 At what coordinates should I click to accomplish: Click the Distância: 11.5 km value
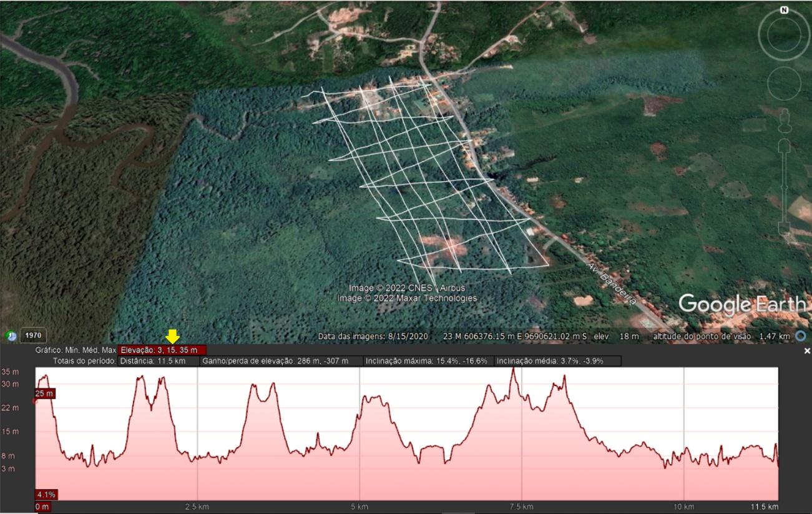(x=159, y=361)
